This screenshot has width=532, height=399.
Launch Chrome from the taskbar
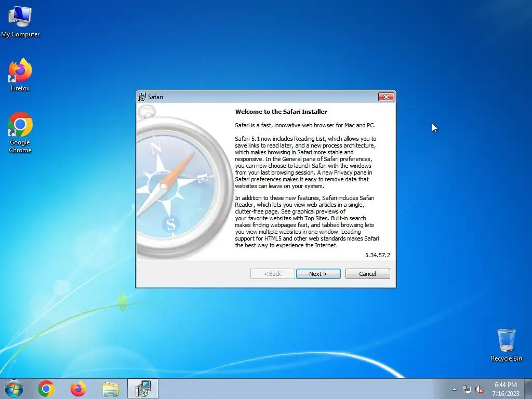[x=46, y=389]
